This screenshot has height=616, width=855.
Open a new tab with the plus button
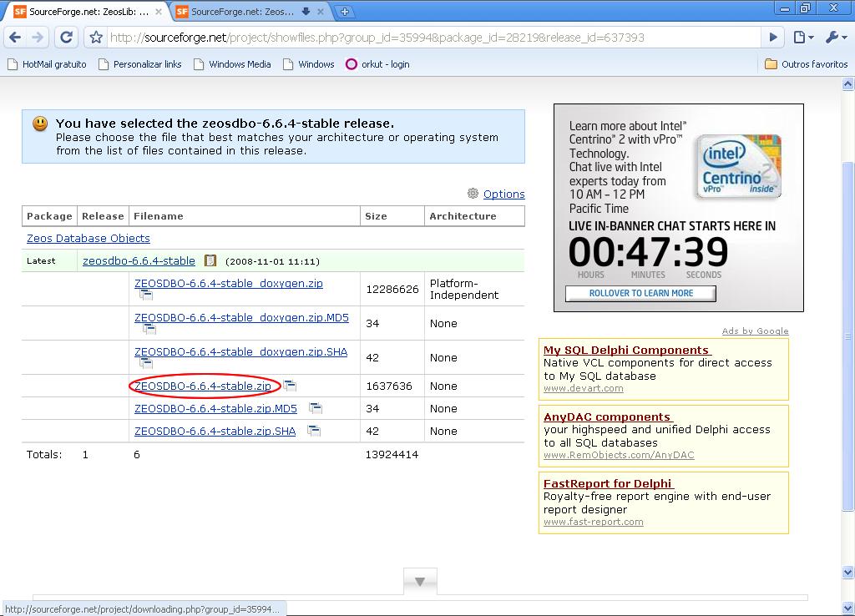pyautogui.click(x=344, y=12)
